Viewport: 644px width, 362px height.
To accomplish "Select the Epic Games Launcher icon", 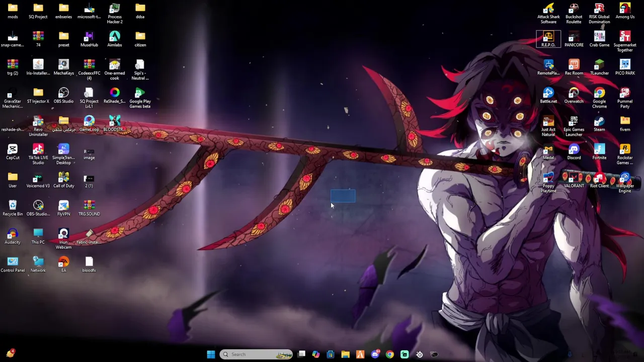I will (x=574, y=126).
